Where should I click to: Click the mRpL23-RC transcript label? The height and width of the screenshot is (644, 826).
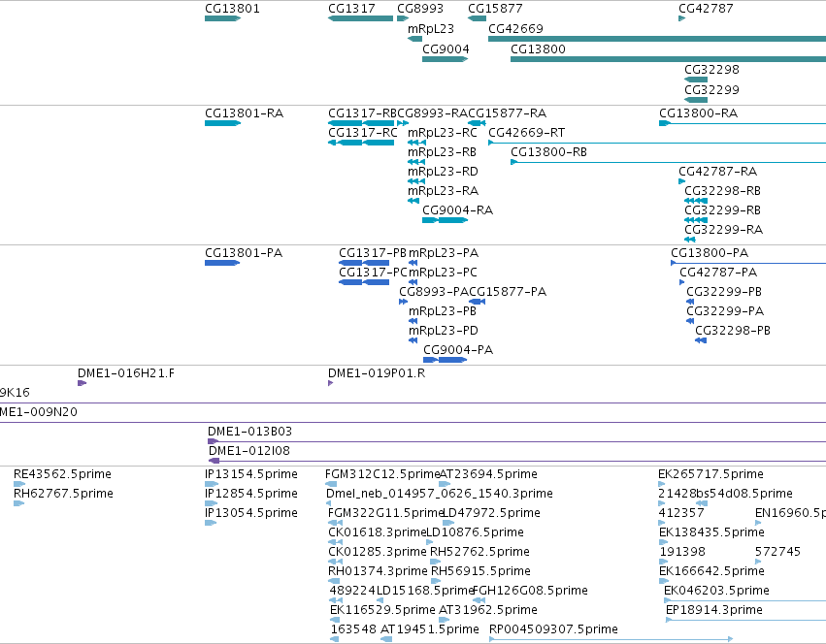coord(442,133)
